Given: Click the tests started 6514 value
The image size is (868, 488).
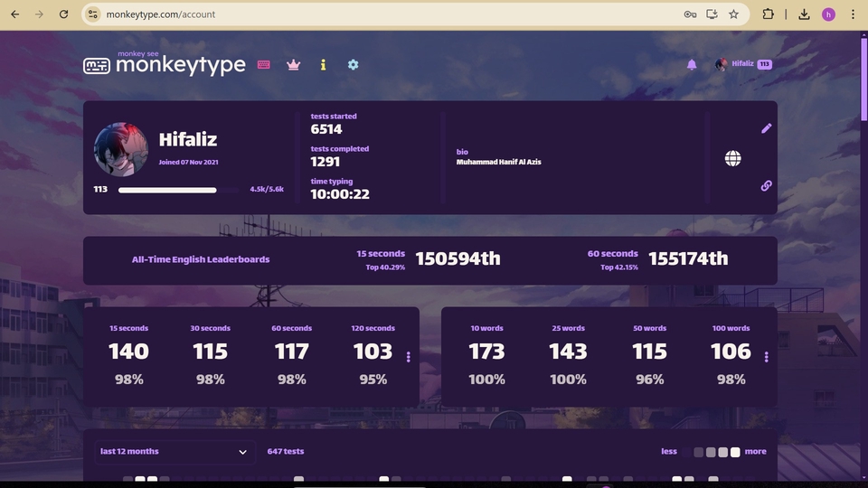Looking at the screenshot, I should (x=326, y=129).
